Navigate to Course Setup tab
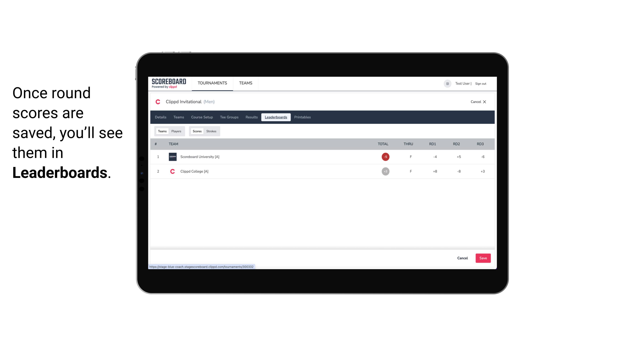644x346 pixels. point(201,117)
